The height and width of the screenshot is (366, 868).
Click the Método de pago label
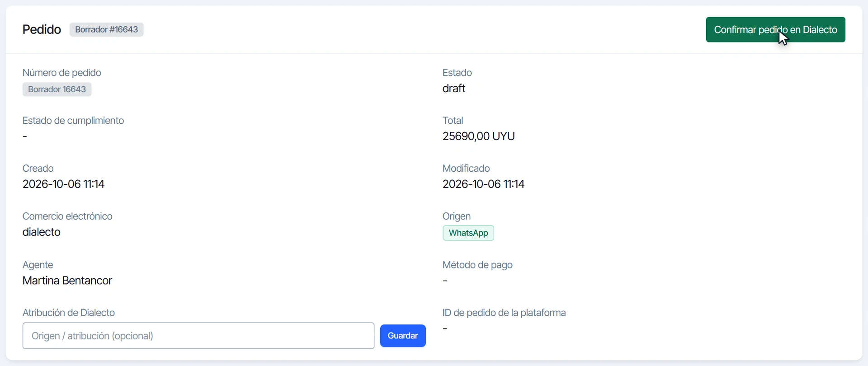click(x=477, y=265)
